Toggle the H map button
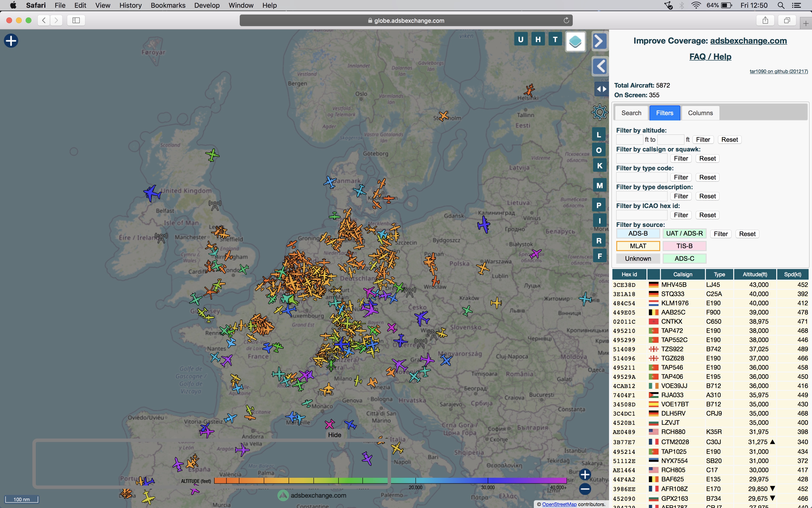This screenshot has width=812, height=508. click(538, 39)
